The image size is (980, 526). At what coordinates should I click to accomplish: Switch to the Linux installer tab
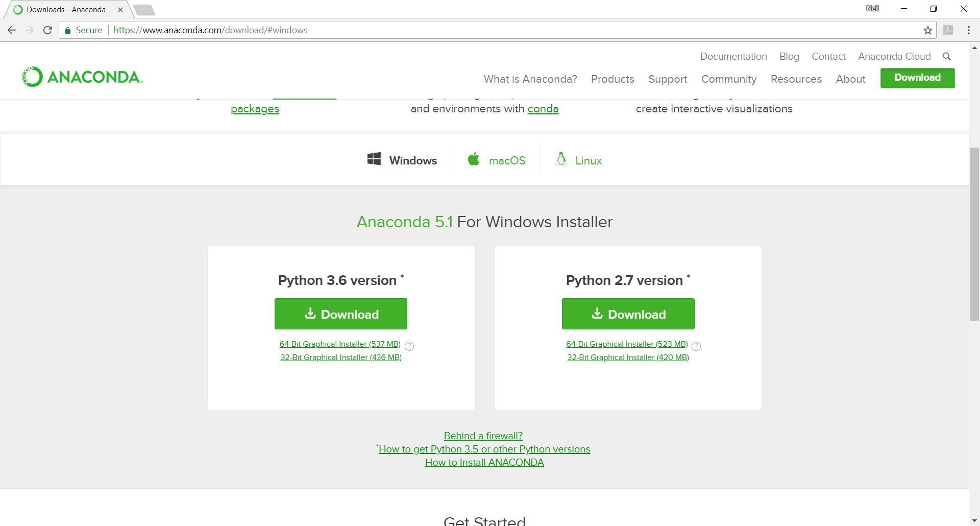[x=578, y=160]
